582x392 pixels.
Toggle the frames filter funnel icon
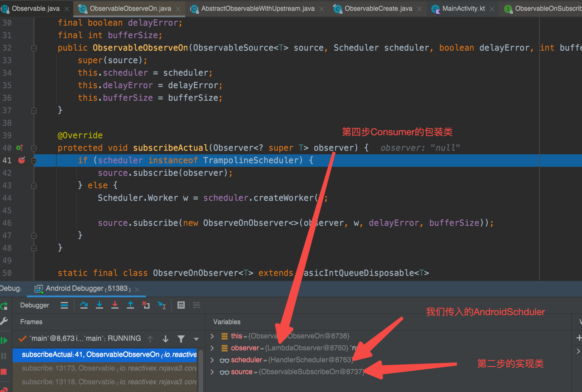point(181,339)
